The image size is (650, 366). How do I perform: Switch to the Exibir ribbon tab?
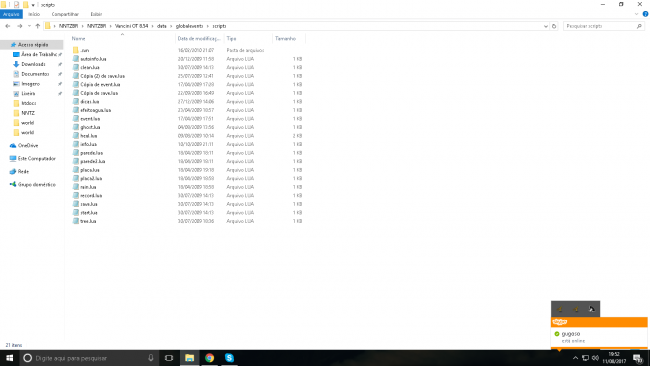96,14
